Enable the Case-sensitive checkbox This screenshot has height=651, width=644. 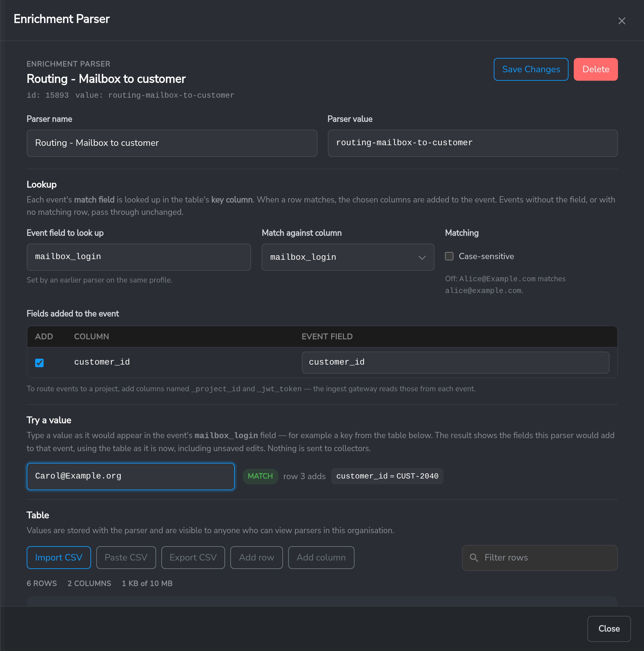449,256
